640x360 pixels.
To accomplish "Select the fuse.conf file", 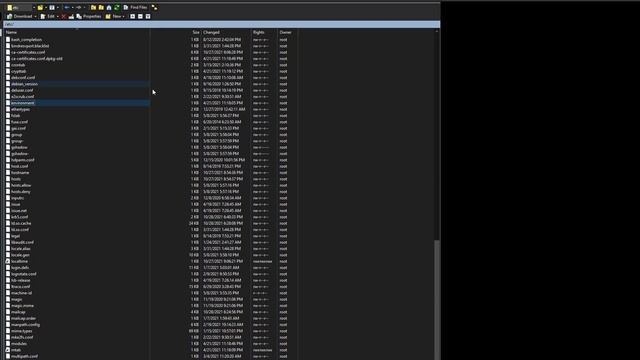I will point(19,122).
